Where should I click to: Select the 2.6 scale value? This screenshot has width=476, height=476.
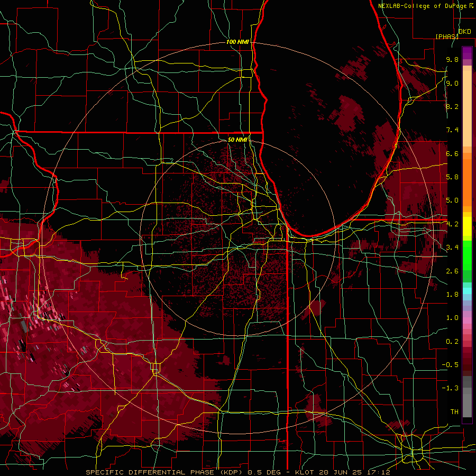(x=452, y=271)
